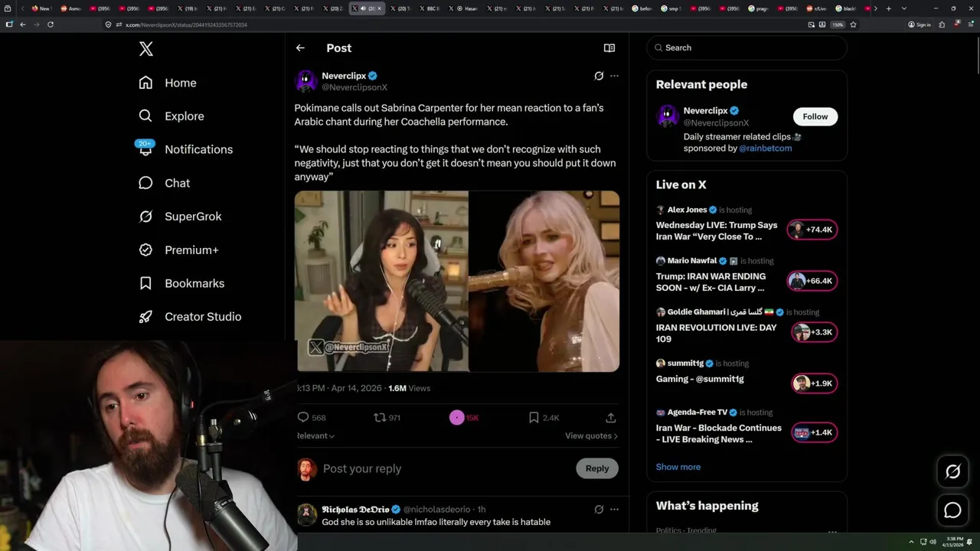Like the post with 15K likes
This screenshot has height=551, width=980.
457,417
